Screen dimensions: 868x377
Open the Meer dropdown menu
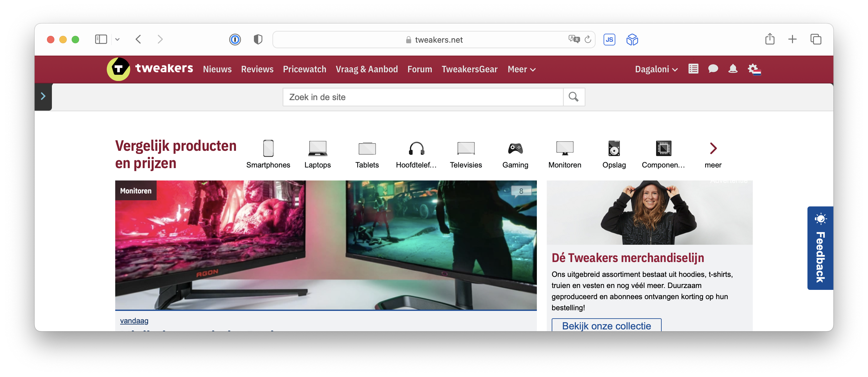point(521,69)
